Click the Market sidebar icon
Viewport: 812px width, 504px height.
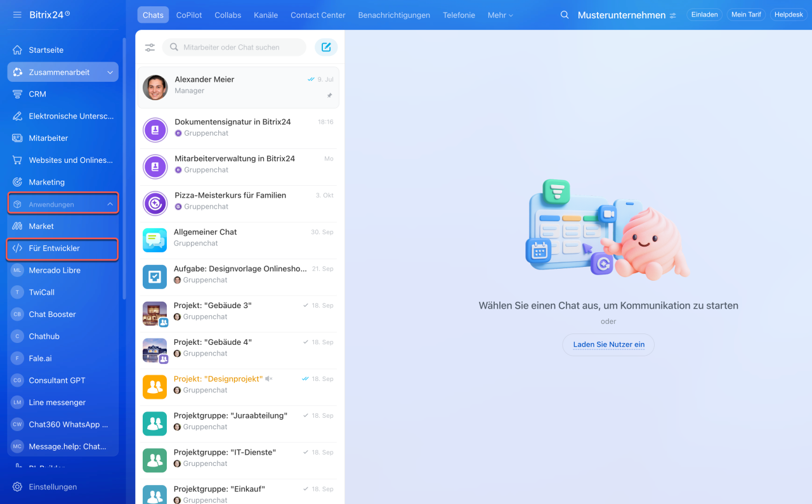(x=17, y=226)
